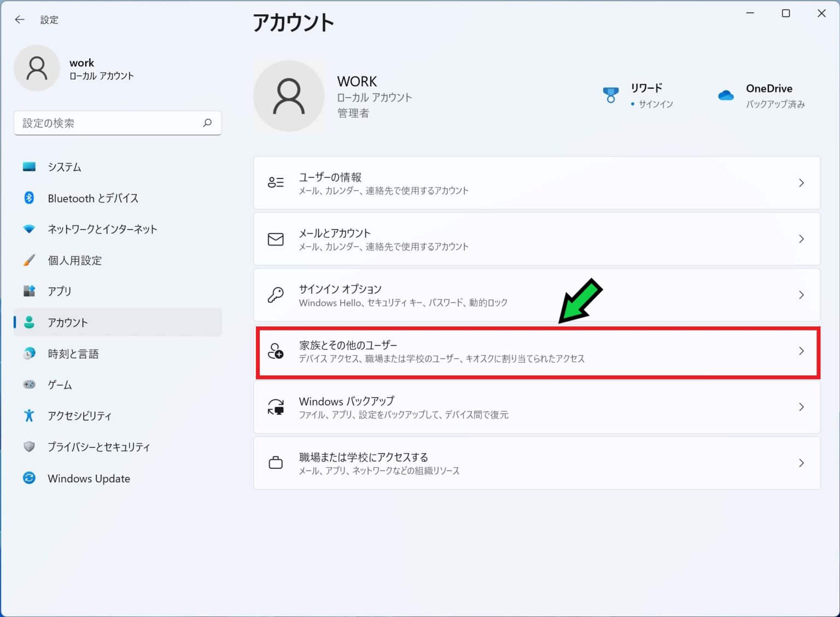The width and height of the screenshot is (840, 617).
Task: Click the key icon for sign-in options
Action: click(276, 295)
